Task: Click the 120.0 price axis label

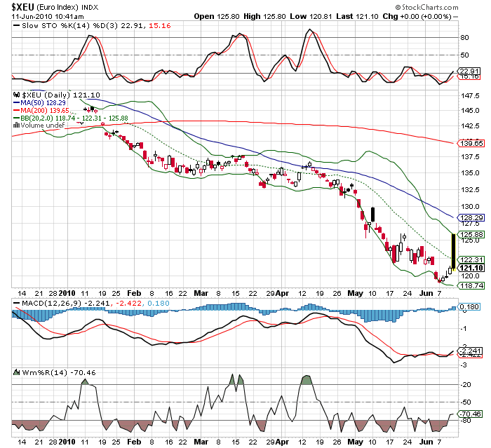Action: coord(470,276)
